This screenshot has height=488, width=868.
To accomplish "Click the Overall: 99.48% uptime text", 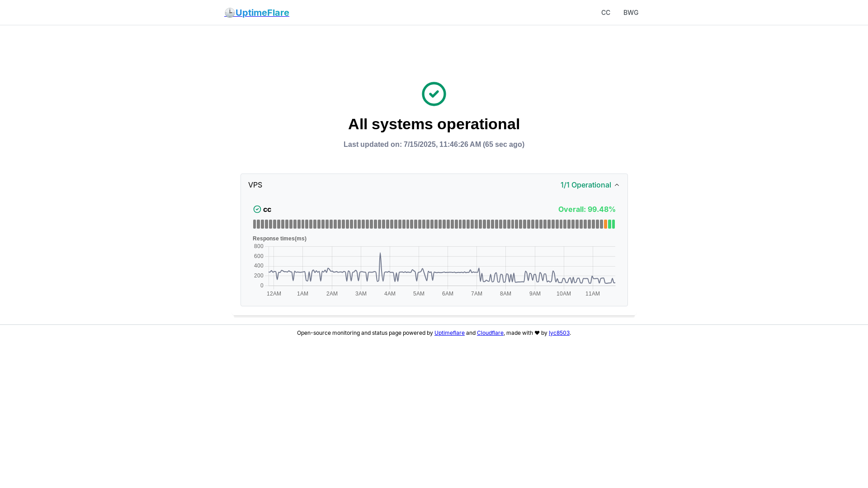I will pos(587,209).
